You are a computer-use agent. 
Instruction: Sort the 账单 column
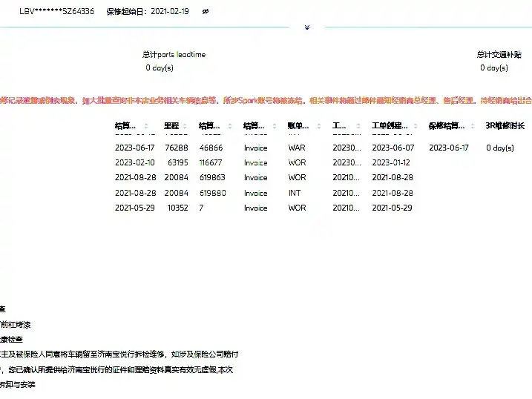point(319,126)
